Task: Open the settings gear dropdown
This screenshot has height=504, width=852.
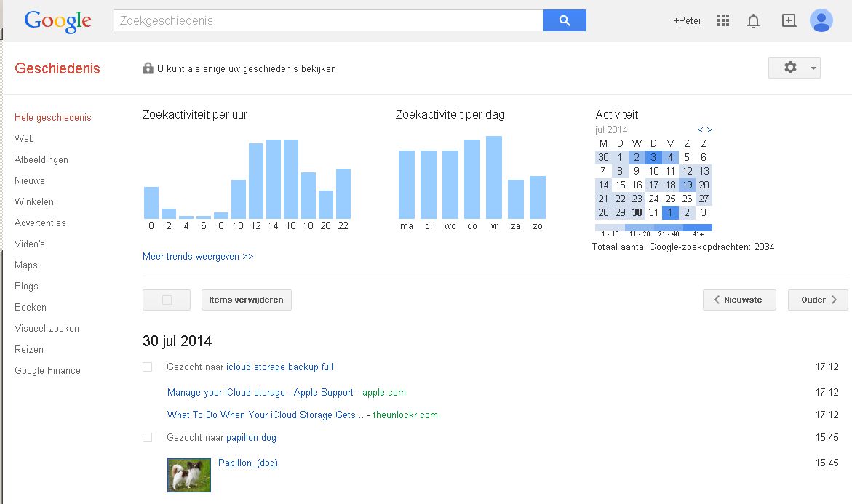Action: click(x=794, y=68)
